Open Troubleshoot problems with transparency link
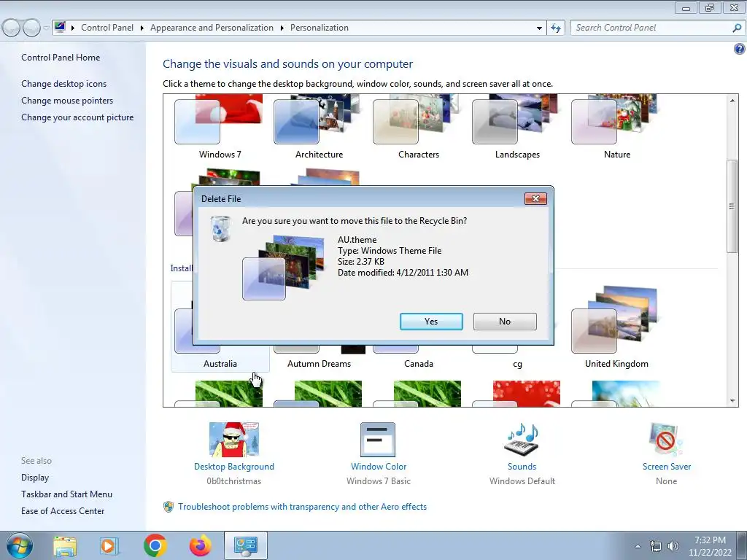747x560 pixels. click(302, 507)
